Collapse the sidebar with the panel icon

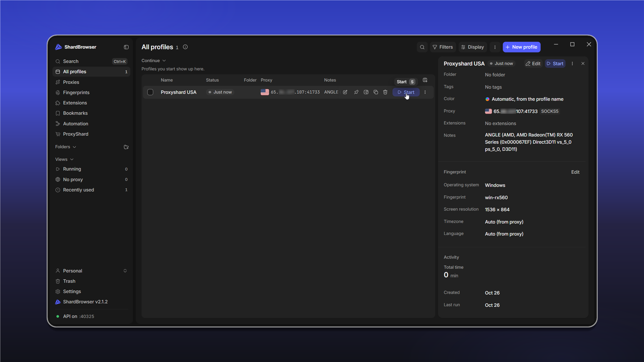tap(126, 47)
